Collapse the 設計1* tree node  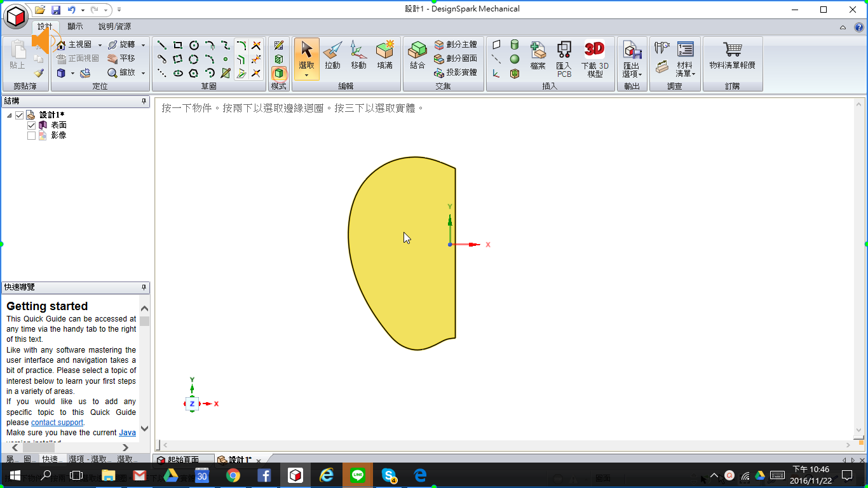pos(10,115)
